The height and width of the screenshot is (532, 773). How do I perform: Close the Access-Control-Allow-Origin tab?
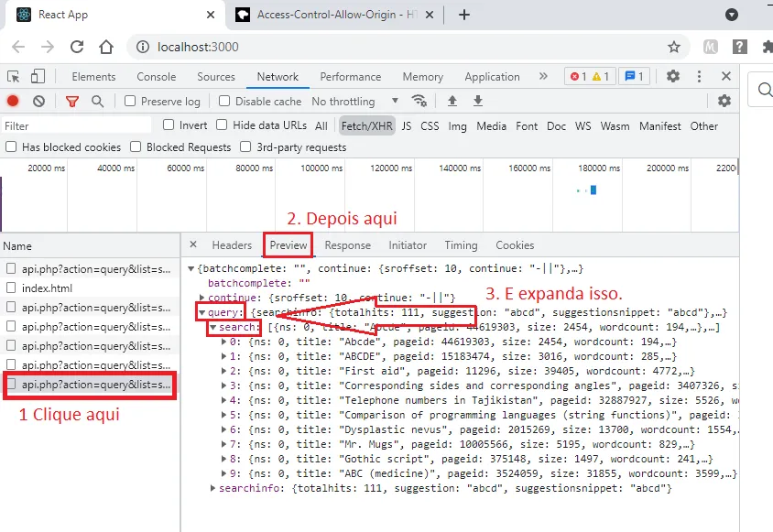pyautogui.click(x=430, y=15)
